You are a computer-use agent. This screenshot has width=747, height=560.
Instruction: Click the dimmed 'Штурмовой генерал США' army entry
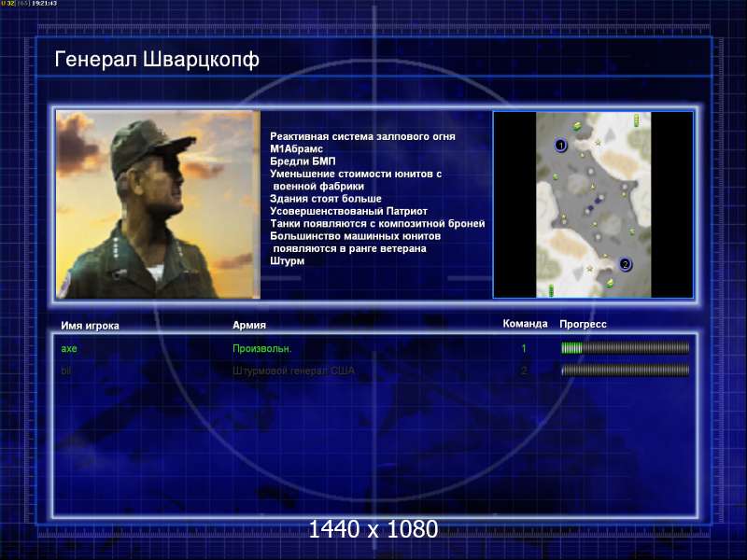pos(293,371)
